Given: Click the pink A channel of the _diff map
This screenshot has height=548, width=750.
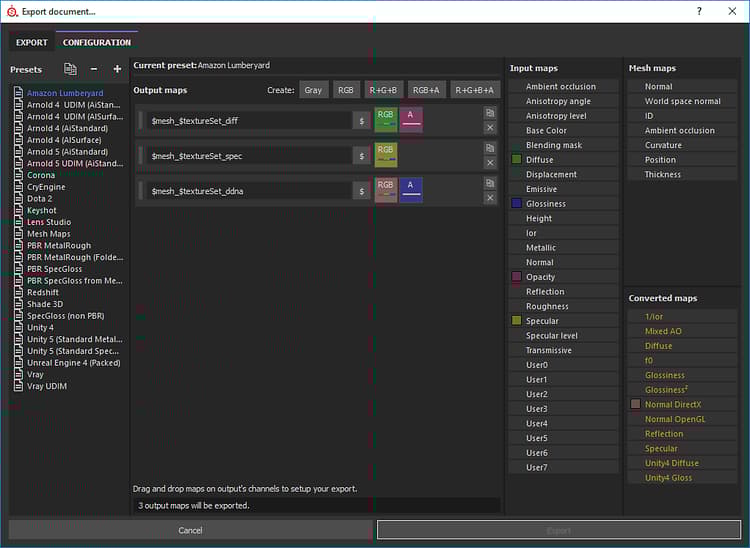Looking at the screenshot, I should 410,120.
